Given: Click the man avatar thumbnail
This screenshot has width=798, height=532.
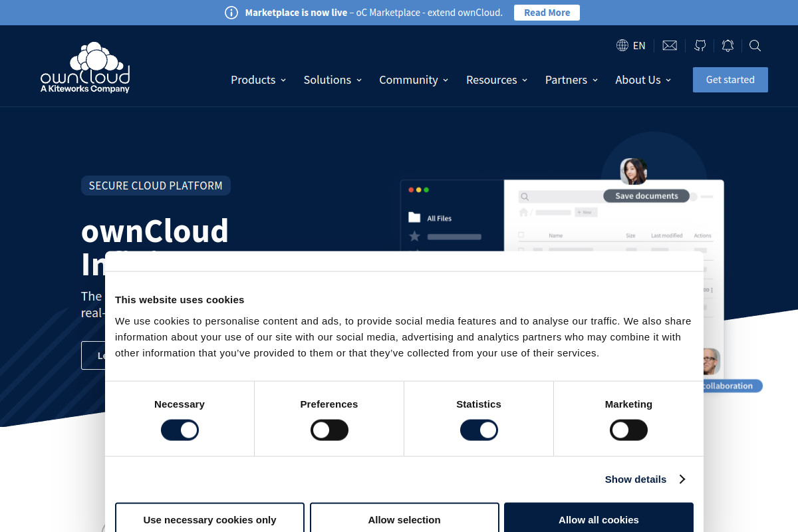Looking at the screenshot, I should [711, 361].
